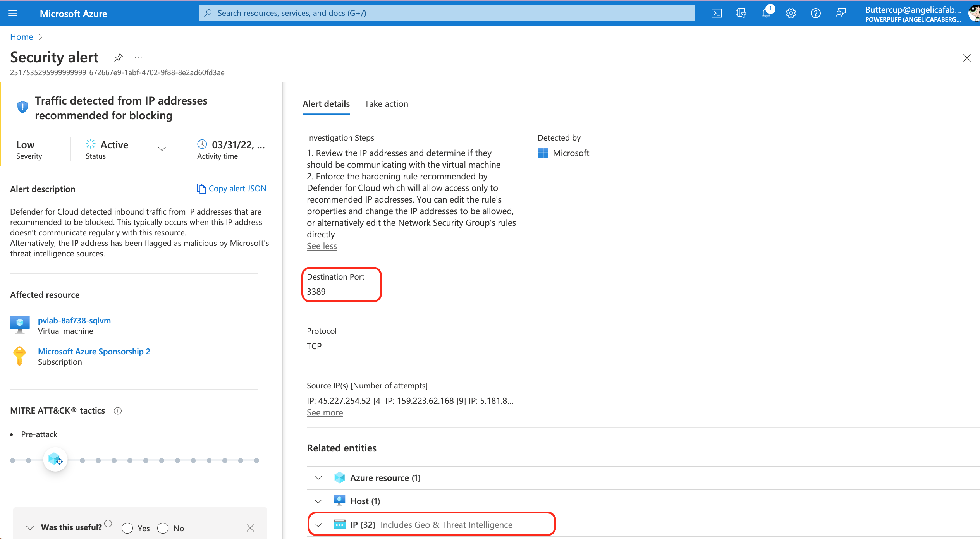
Task: Open portal settings gear
Action: pos(791,13)
